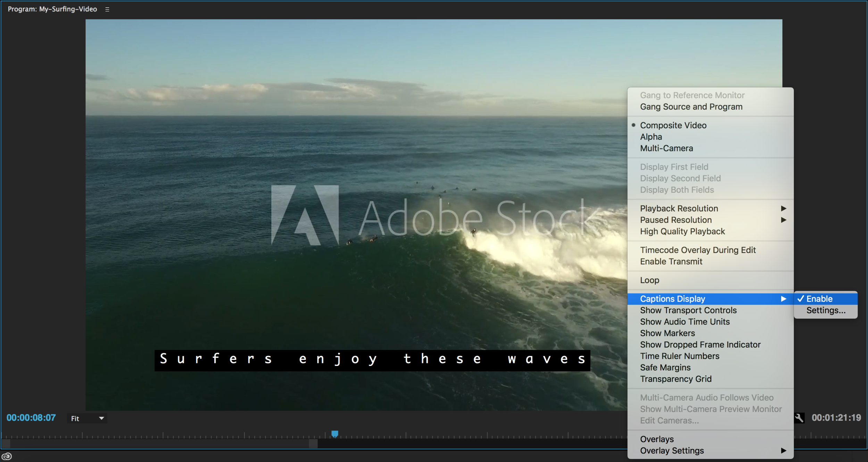This screenshot has width=868, height=462.
Task: Toggle Transparency Grid
Action: tap(710, 379)
